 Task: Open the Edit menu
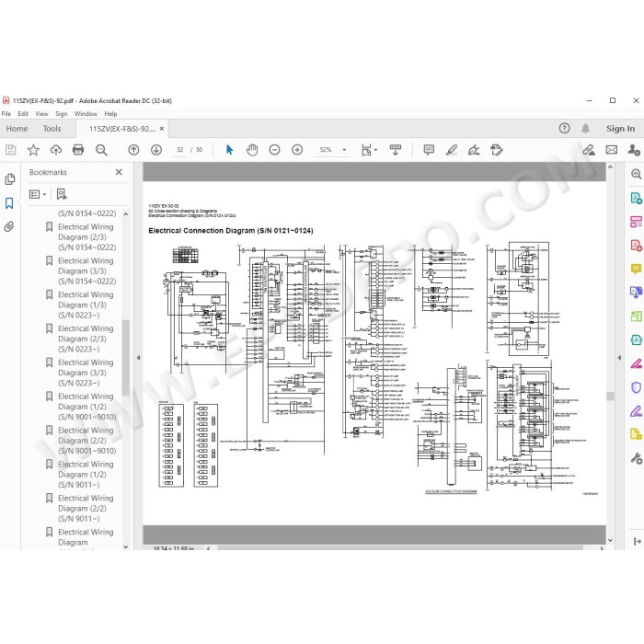[x=23, y=114]
